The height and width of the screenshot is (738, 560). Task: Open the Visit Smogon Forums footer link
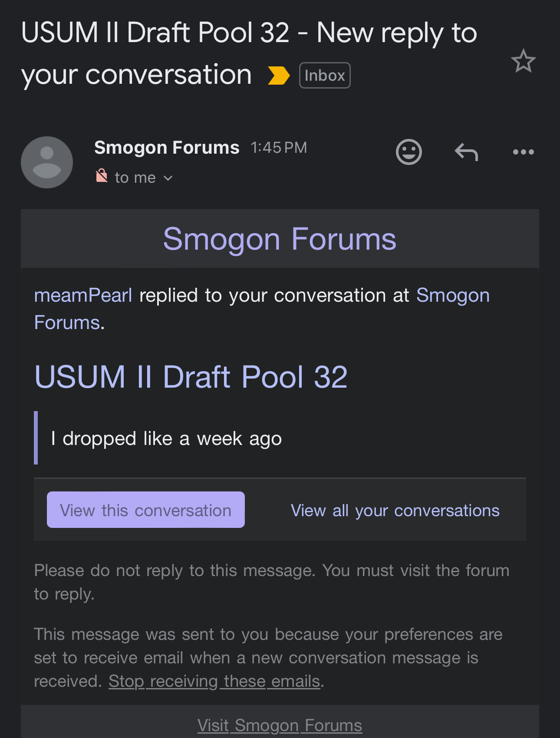[280, 725]
